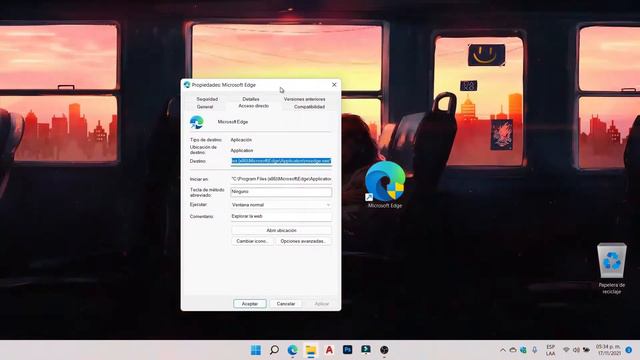Click the Edge icon in the title bar
The image size is (640, 360).
(187, 84)
